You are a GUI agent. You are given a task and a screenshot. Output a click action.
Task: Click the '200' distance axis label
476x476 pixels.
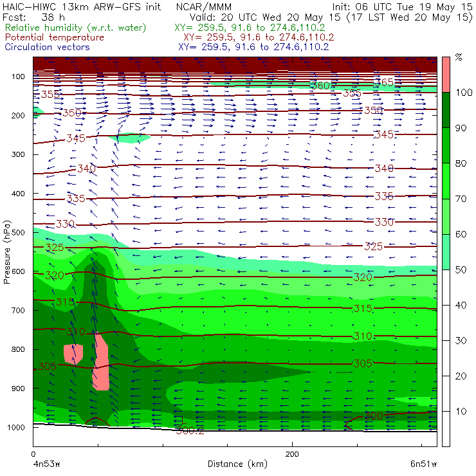point(292,454)
